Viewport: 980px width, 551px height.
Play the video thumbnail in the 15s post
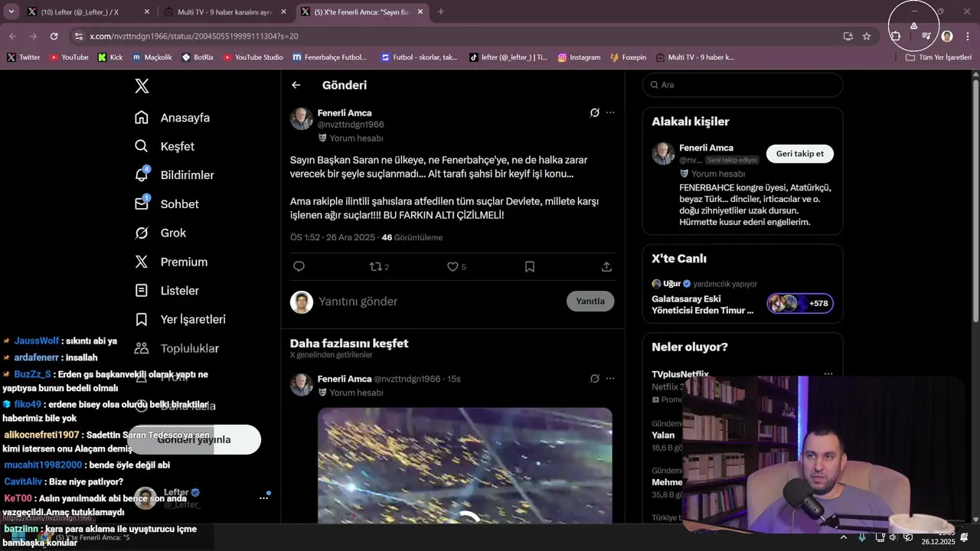[465, 465]
